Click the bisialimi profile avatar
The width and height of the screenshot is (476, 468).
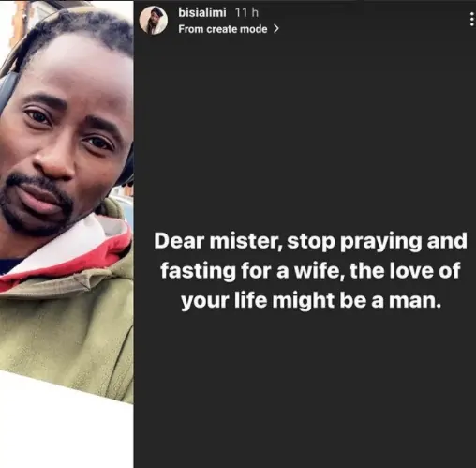(x=153, y=20)
